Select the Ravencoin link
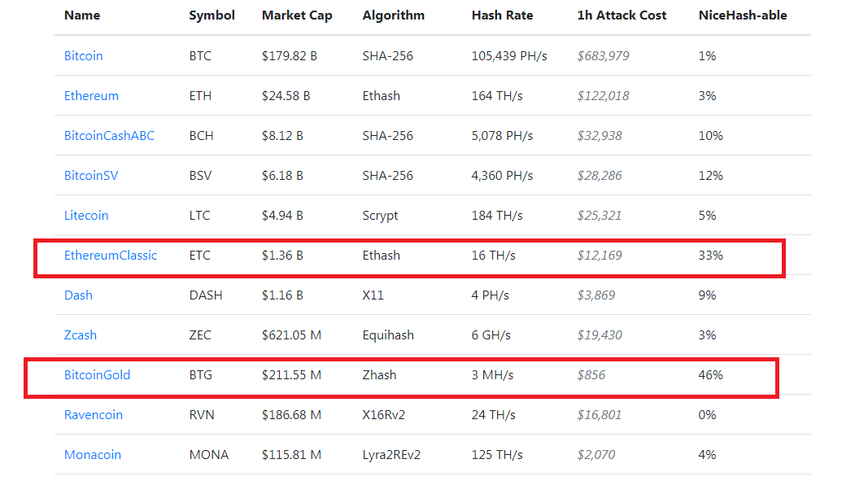Viewport: 868px width, 481px height. coord(94,415)
